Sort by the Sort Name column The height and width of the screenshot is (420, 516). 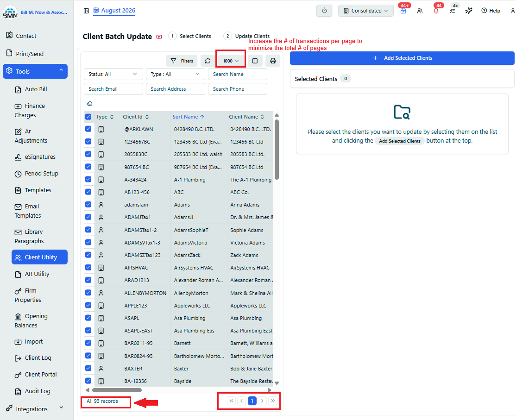tap(188, 117)
